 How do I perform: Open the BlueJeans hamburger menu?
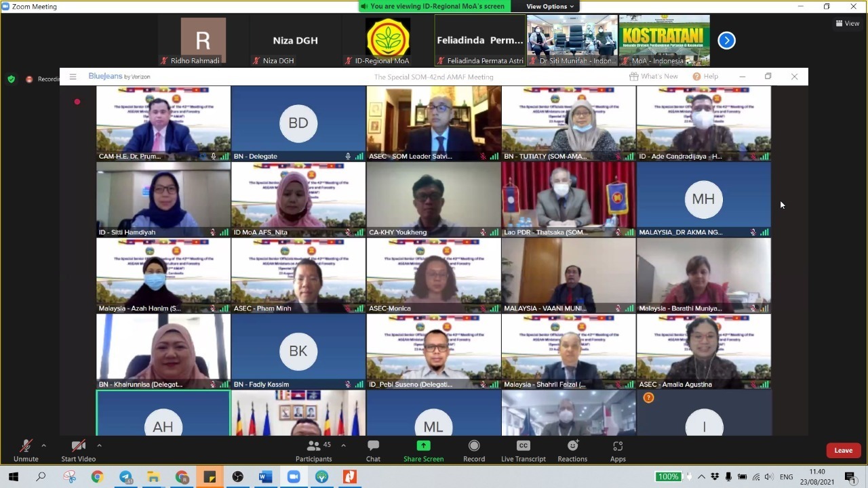point(73,77)
